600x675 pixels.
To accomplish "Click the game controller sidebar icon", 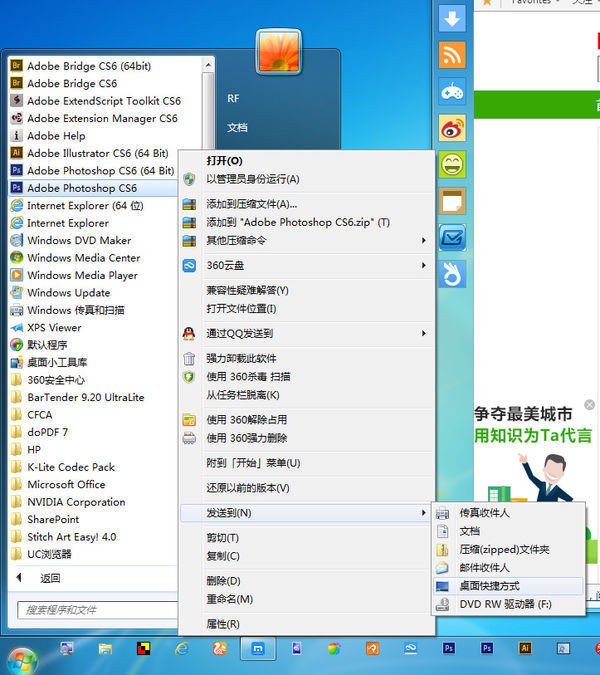I will coord(452,91).
